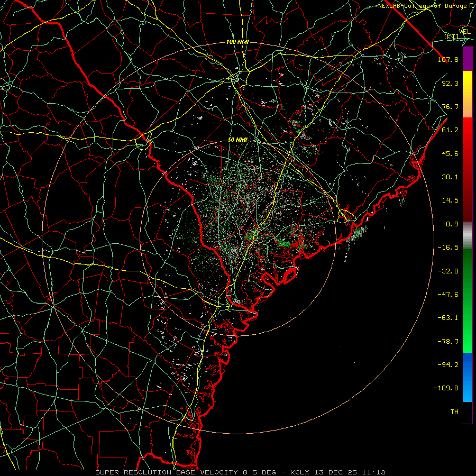The image size is (476, 476).
Task: Click the TH legend label
Action: click(454, 412)
